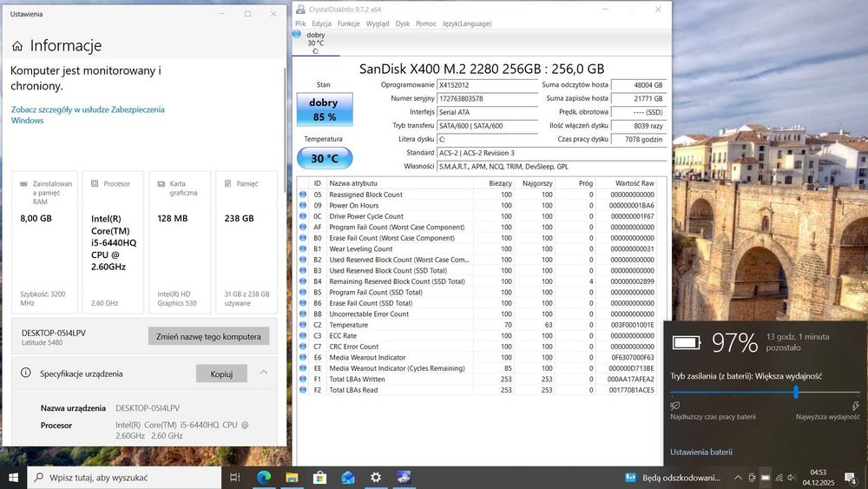Click the Będą odszkodowani... news widget
The image size is (868, 489).
click(x=673, y=478)
